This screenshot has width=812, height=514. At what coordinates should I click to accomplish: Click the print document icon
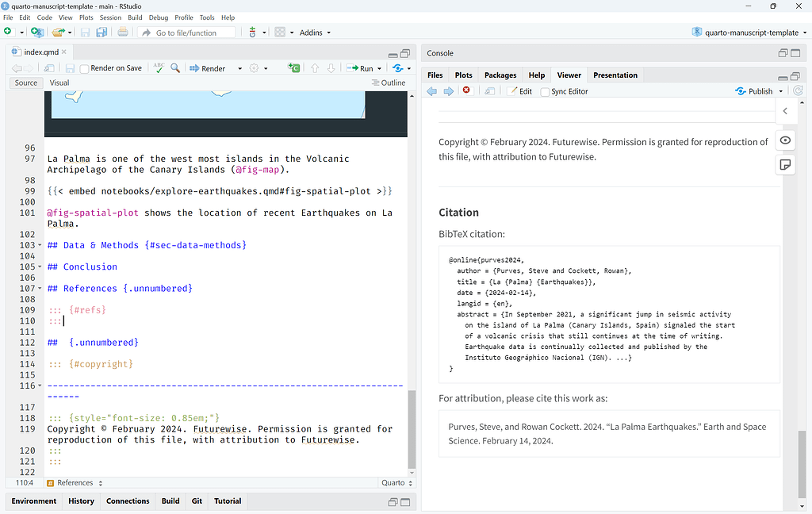tap(123, 33)
